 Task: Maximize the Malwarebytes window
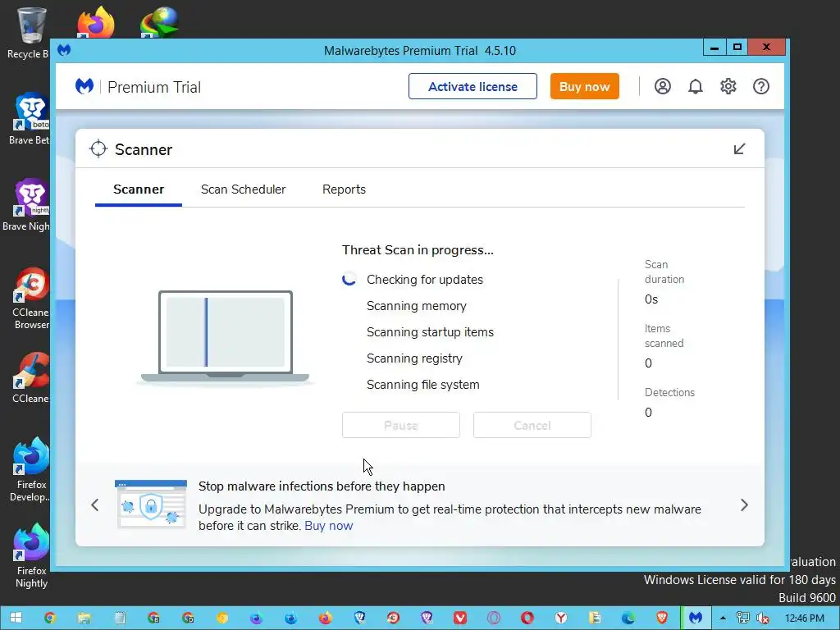point(737,48)
